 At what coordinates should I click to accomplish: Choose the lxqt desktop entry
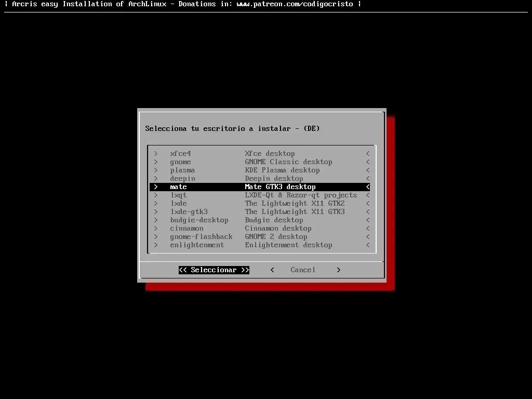260,195
